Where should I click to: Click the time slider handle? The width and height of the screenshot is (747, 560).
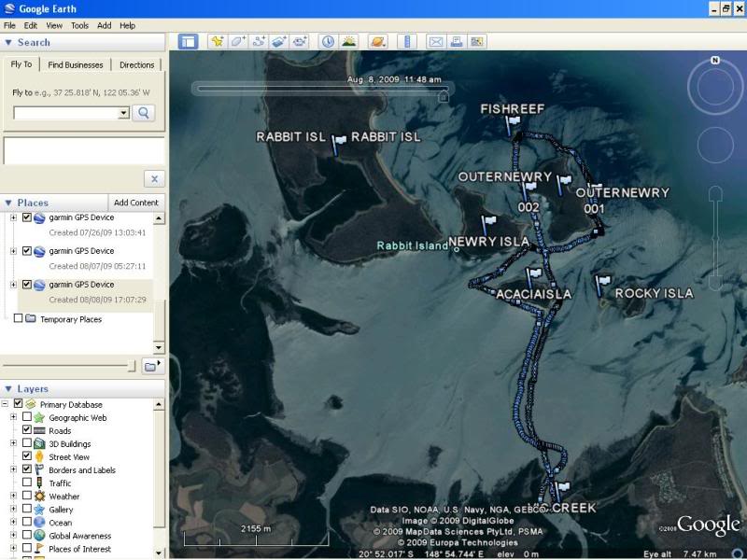443,97
